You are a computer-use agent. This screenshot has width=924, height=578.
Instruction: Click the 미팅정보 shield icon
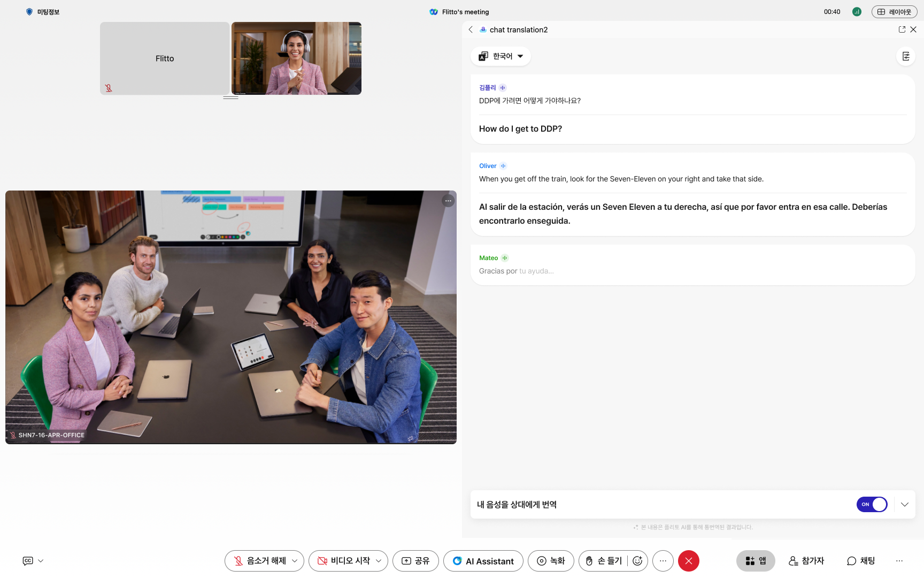pyautogui.click(x=29, y=12)
